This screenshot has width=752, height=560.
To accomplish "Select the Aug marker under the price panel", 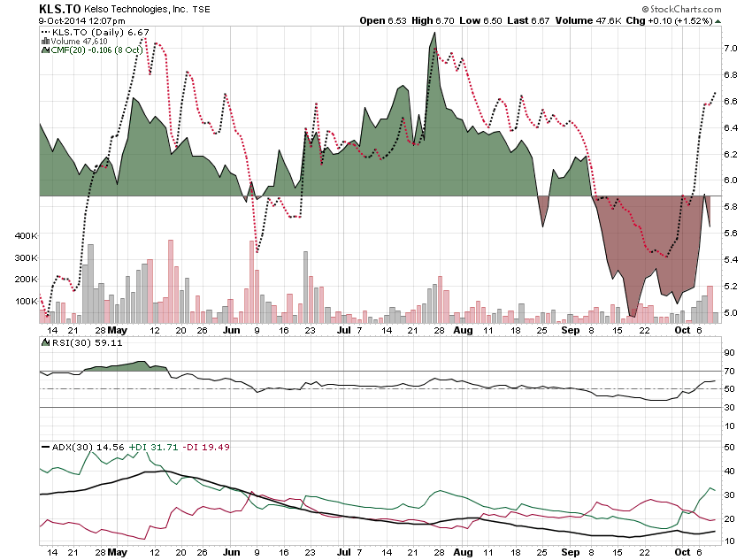I will [463, 330].
